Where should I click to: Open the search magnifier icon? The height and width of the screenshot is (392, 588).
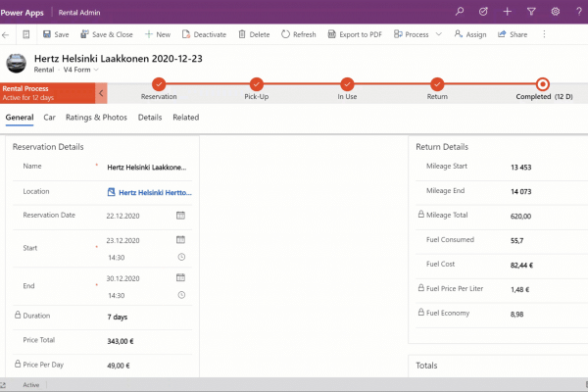(x=460, y=12)
